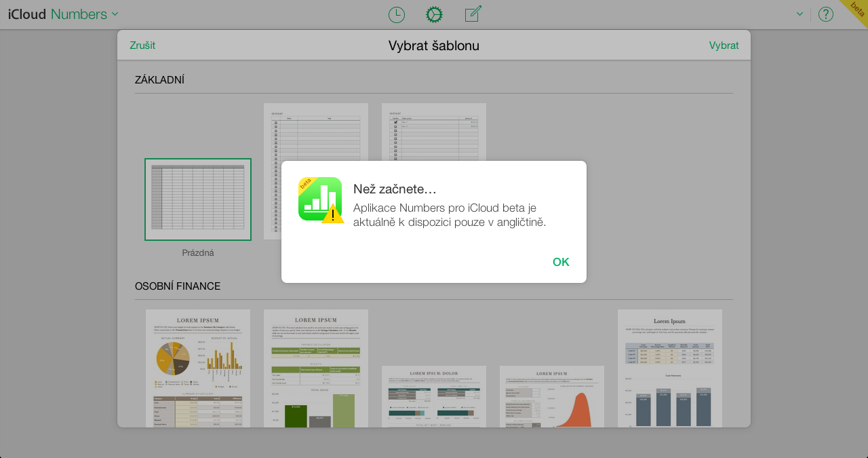The width and height of the screenshot is (868, 458).
Task: Click the Numbers app icon in dialog
Action: 320,199
